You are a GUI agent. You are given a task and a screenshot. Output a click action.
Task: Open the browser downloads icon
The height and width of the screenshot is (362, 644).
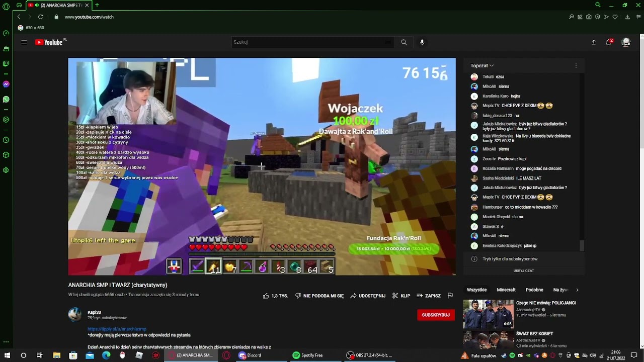(x=627, y=17)
